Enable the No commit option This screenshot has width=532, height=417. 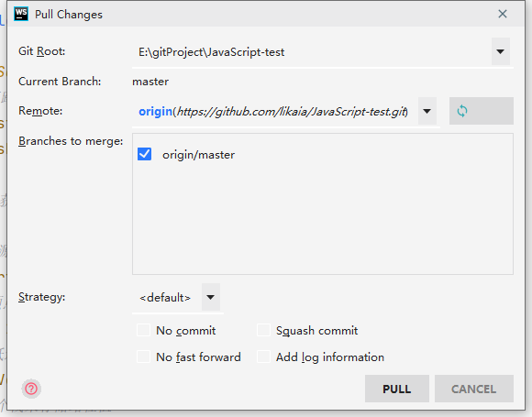143,330
